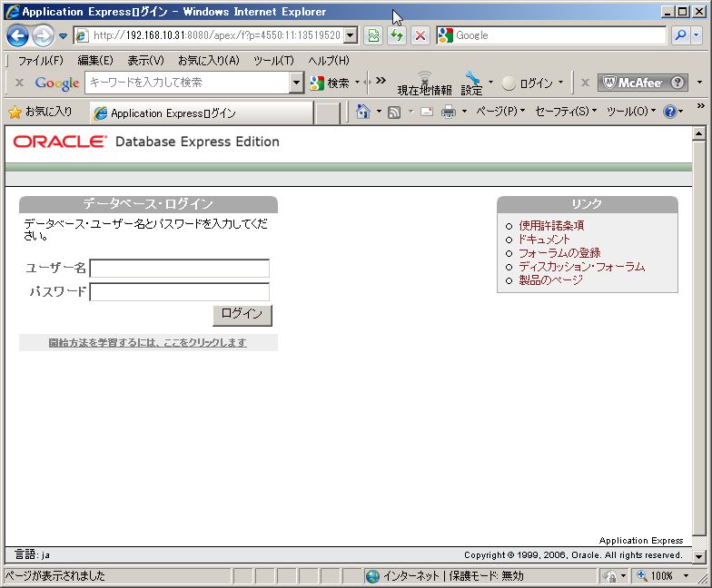Open the 開始方法を学習するには link
Image resolution: width=712 pixels, height=588 pixels.
pyautogui.click(x=147, y=343)
